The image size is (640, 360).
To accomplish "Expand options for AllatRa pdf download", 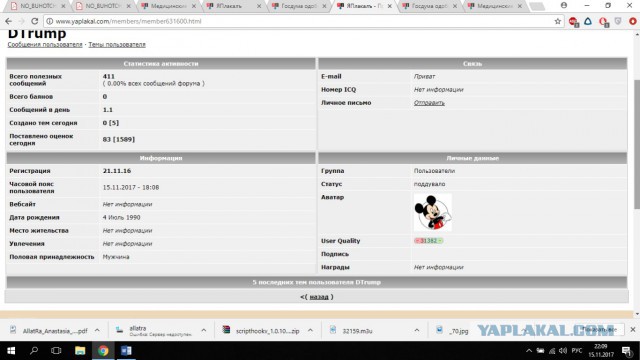I will pyautogui.click(x=97, y=330).
